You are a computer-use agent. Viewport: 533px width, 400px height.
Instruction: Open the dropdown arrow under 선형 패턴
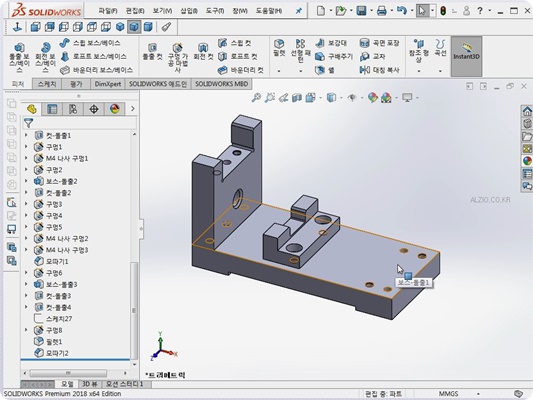pos(300,71)
